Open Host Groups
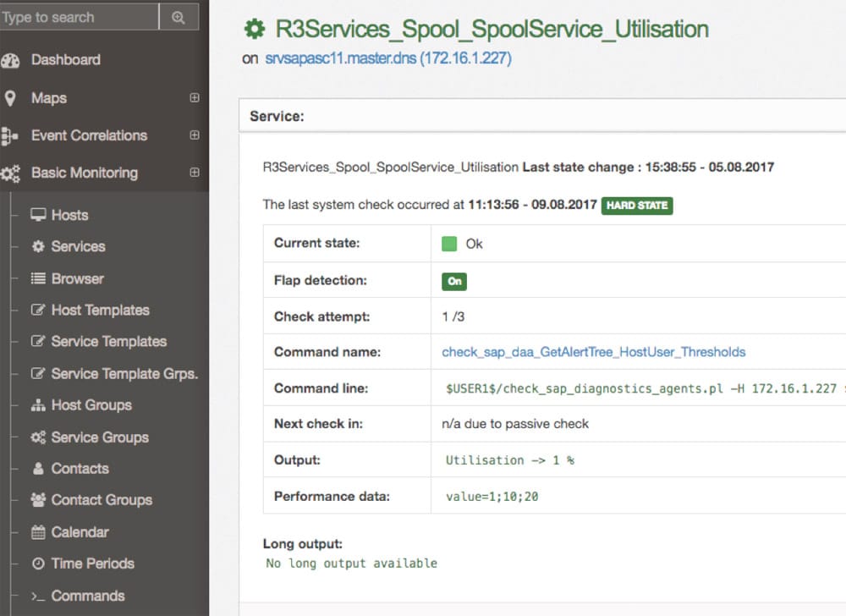The image size is (846, 616). pyautogui.click(x=91, y=405)
